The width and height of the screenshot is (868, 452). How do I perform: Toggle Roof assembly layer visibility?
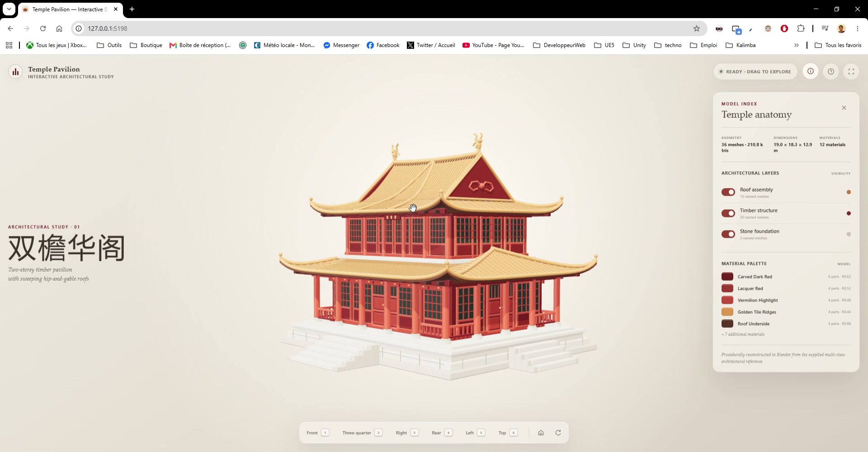(x=728, y=192)
